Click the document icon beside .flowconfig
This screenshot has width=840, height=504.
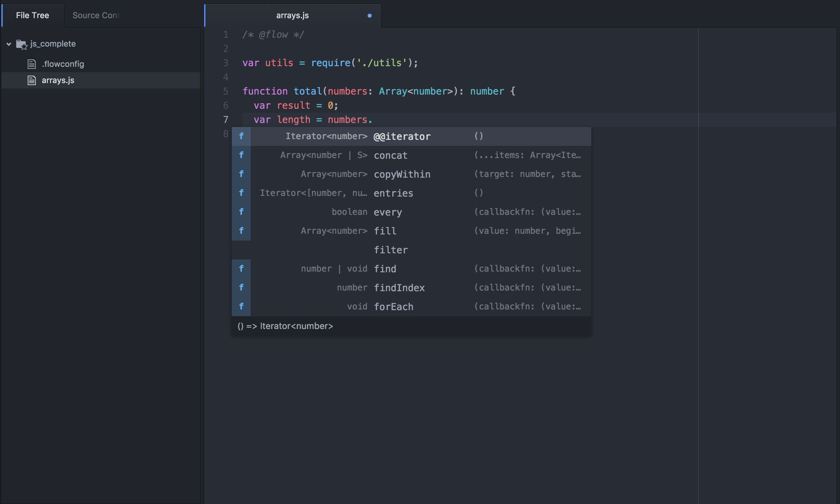click(x=31, y=64)
